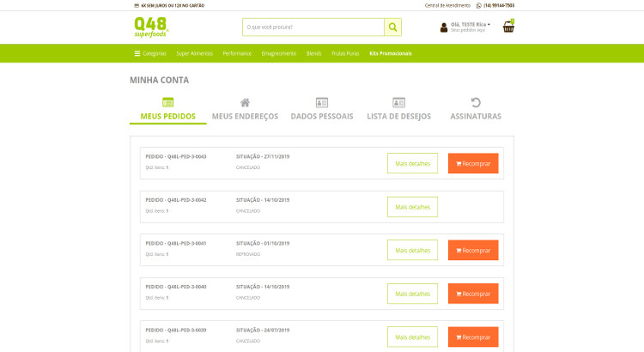Screen dimensions: 644x352
Task: Click Mais detalhes for order Q48L-PED-3-0043
Action: [412, 163]
